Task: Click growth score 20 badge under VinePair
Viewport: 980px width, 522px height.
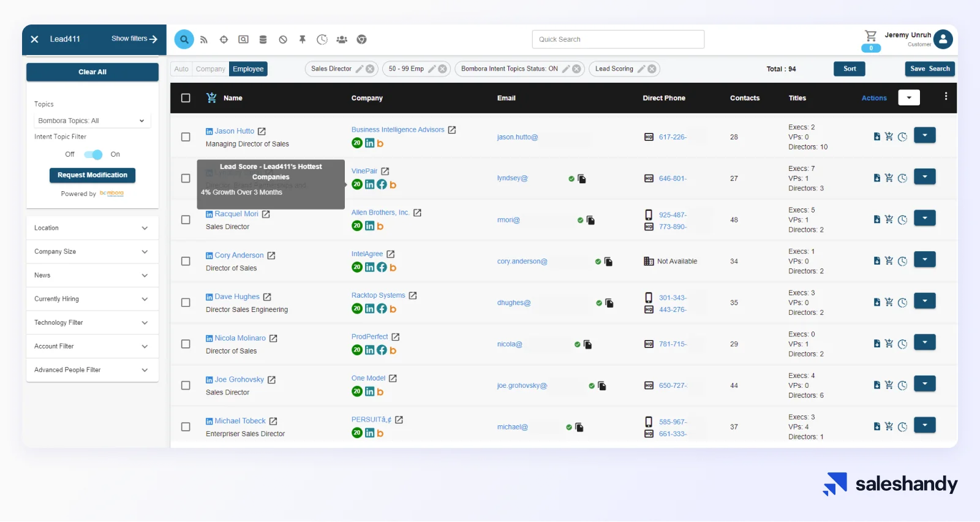Action: pos(357,184)
